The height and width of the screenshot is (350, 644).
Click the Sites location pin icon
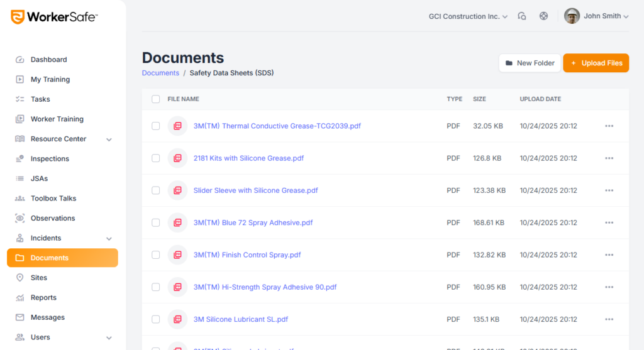(x=19, y=278)
